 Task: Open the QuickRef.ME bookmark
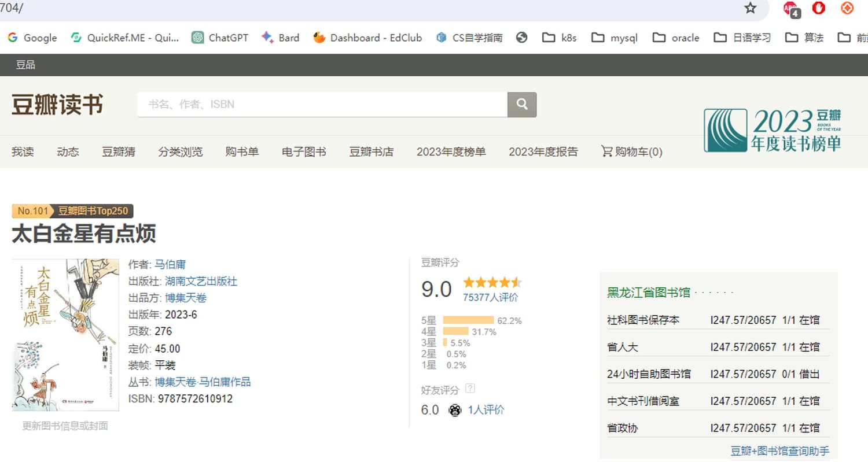click(x=124, y=38)
